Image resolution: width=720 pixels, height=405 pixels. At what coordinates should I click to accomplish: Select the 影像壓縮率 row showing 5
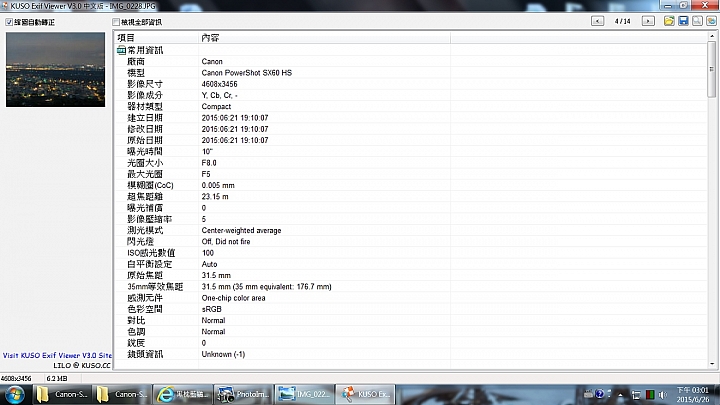pyautogui.click(x=411, y=219)
